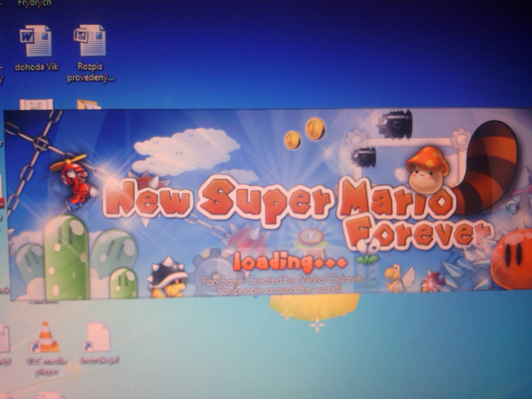Select the folder icon below Rozpis provedený
Viewport: 532px width, 399px height.
tap(89, 104)
